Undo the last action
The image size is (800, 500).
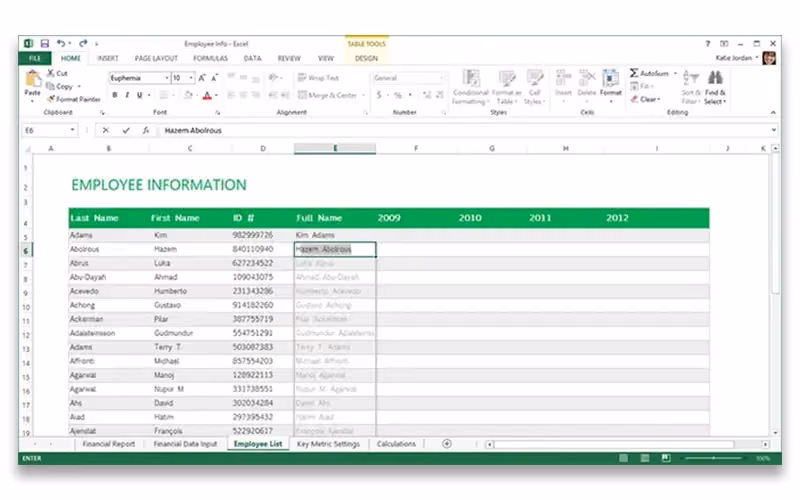click(x=61, y=43)
